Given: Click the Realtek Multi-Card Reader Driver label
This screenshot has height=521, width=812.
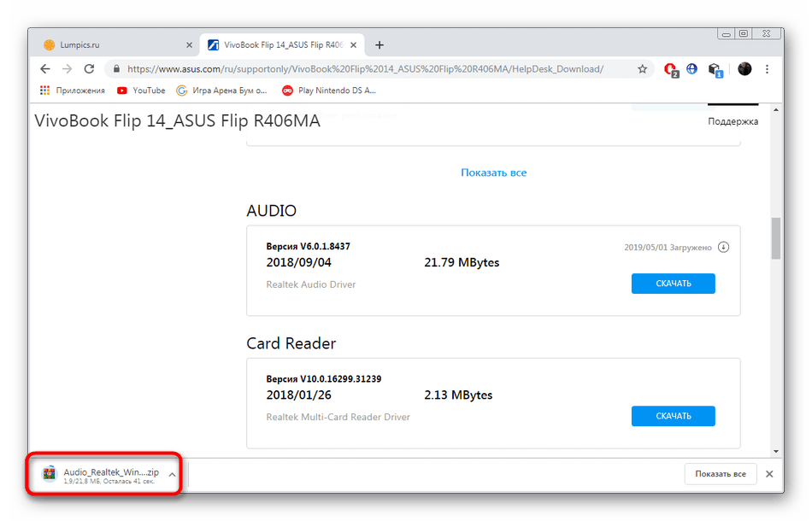Looking at the screenshot, I should point(338,417).
